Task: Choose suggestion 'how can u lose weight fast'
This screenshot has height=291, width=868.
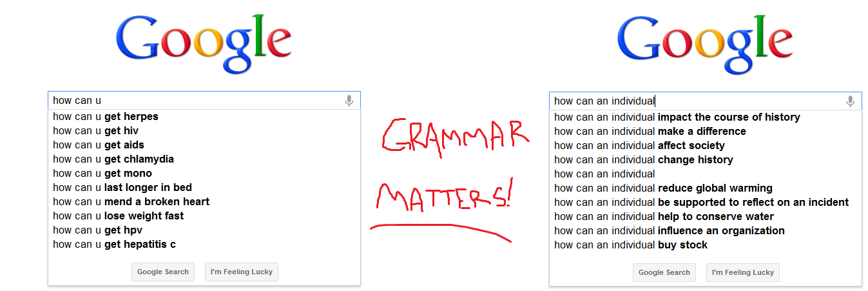Action: [x=118, y=216]
